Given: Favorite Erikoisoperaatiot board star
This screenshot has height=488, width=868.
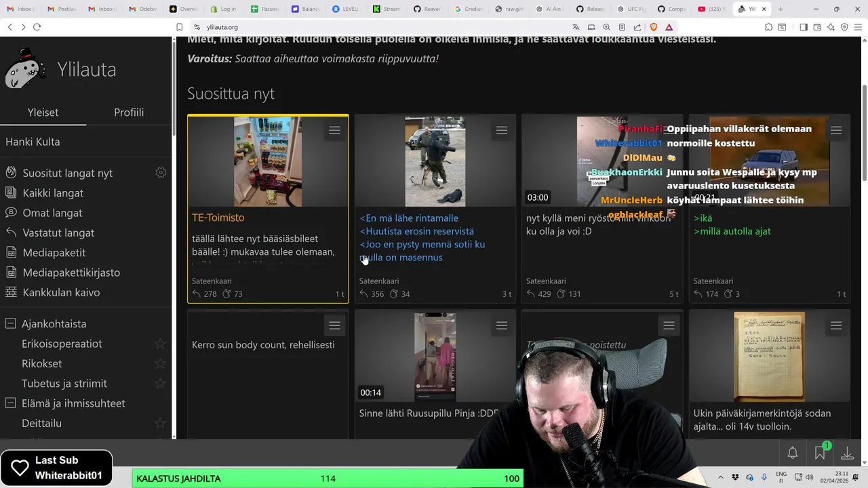Looking at the screenshot, I should click(160, 344).
